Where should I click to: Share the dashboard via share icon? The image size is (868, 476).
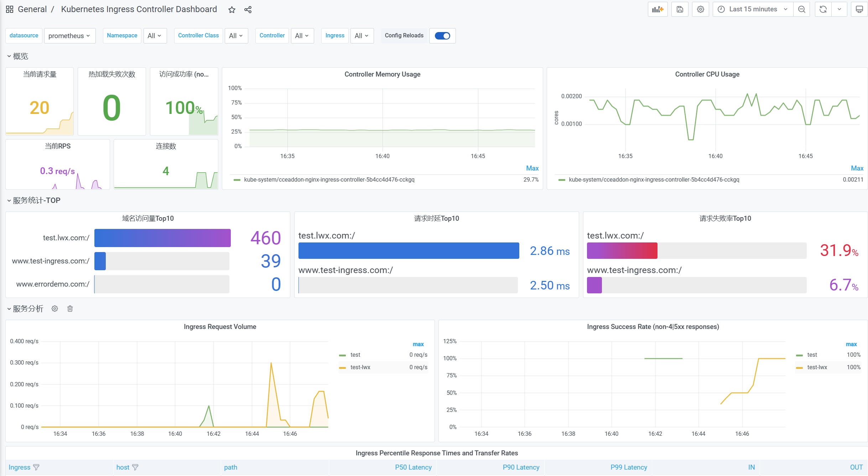point(248,10)
